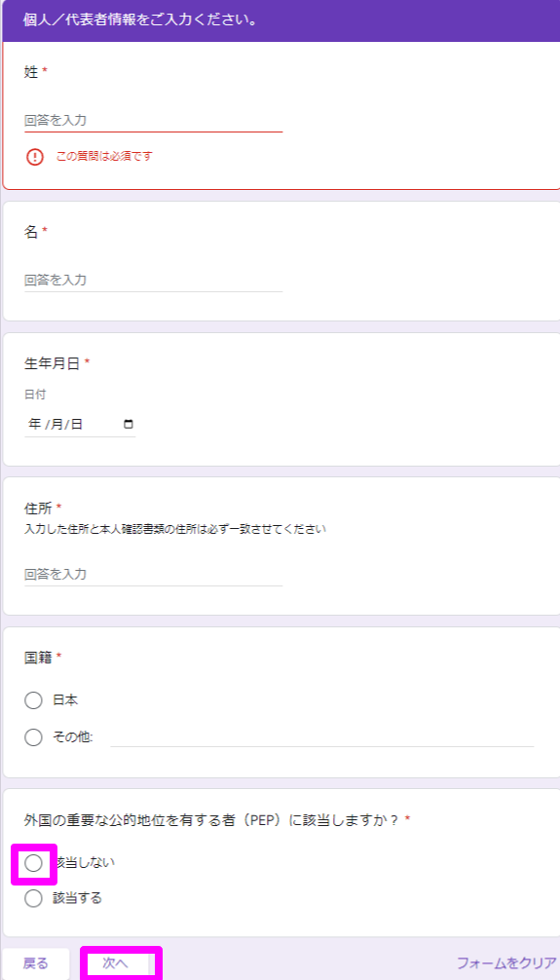Click the フォームをクリア link
The image size is (560, 980).
point(506,962)
